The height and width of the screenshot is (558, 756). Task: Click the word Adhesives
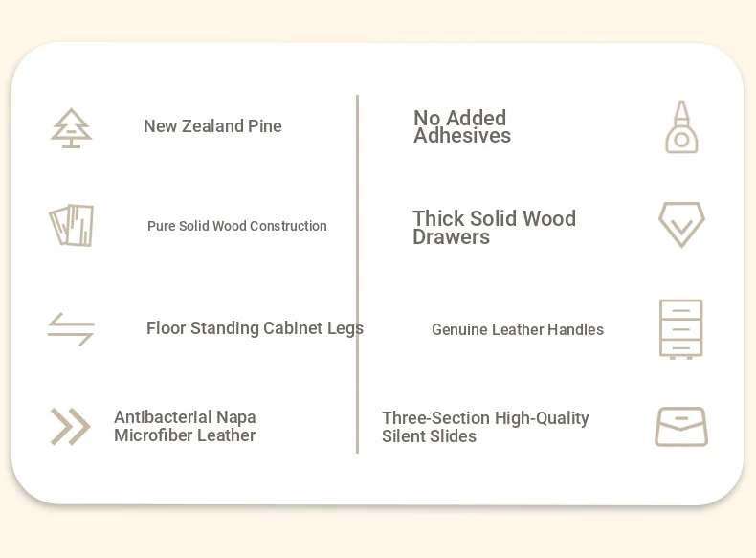pyautogui.click(x=462, y=136)
